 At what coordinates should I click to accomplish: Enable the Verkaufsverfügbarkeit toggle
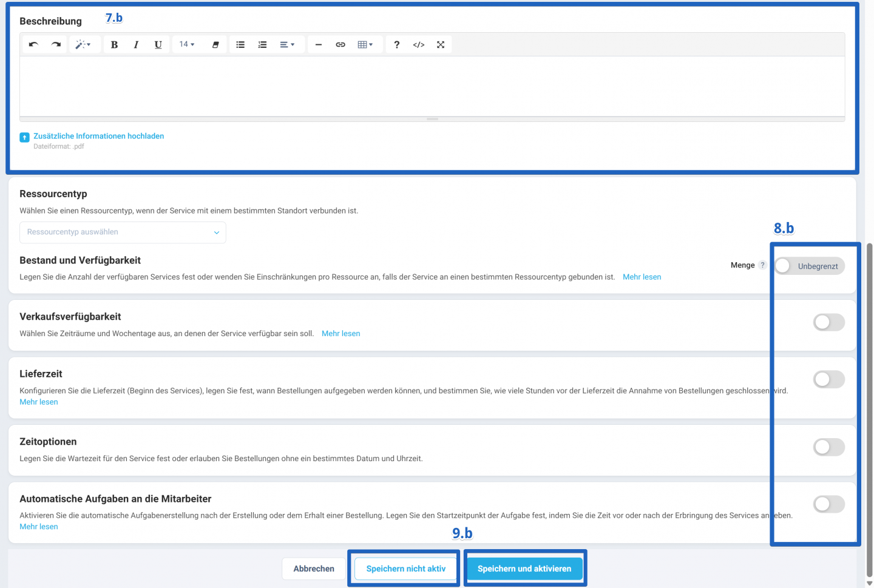829,322
